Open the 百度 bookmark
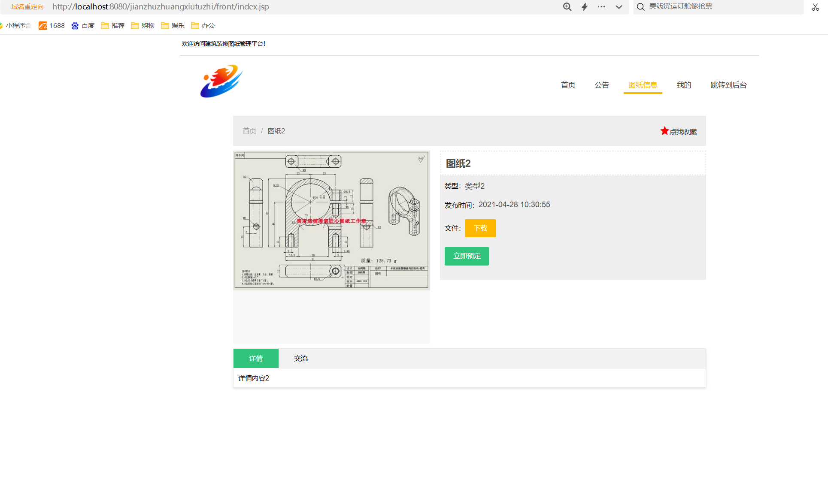 tap(83, 26)
